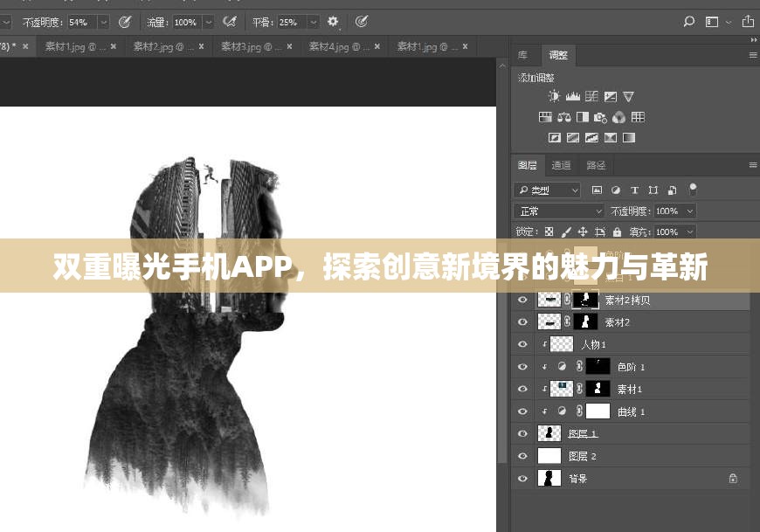The image size is (760, 532).
Task: Add an Exposure adjustment layer
Action: point(611,96)
